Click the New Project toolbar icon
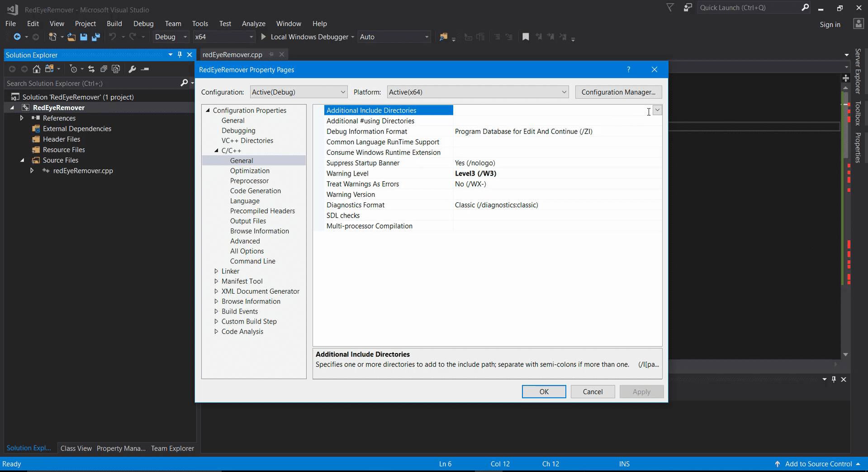Viewport: 868px width, 472px height. [x=52, y=37]
